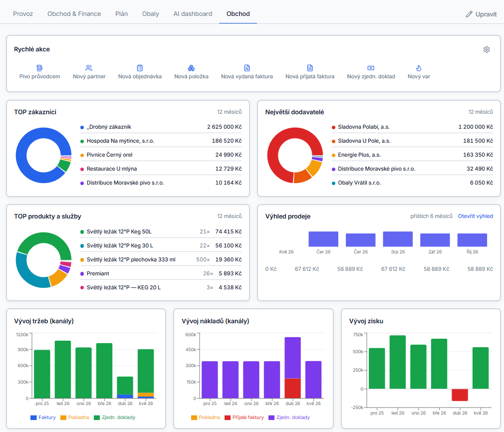Switch to the Provoz tab

pyautogui.click(x=23, y=14)
